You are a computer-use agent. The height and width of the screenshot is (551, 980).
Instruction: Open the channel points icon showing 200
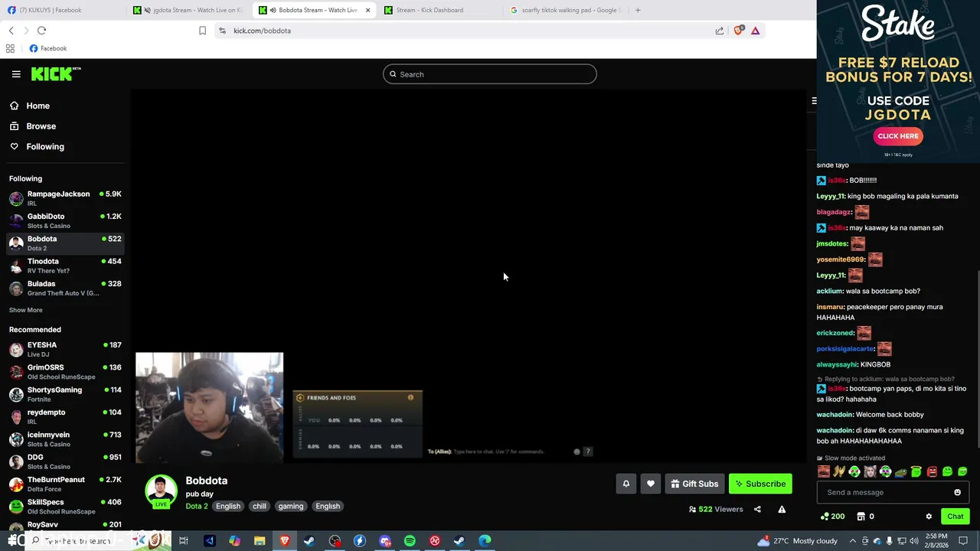click(832, 517)
